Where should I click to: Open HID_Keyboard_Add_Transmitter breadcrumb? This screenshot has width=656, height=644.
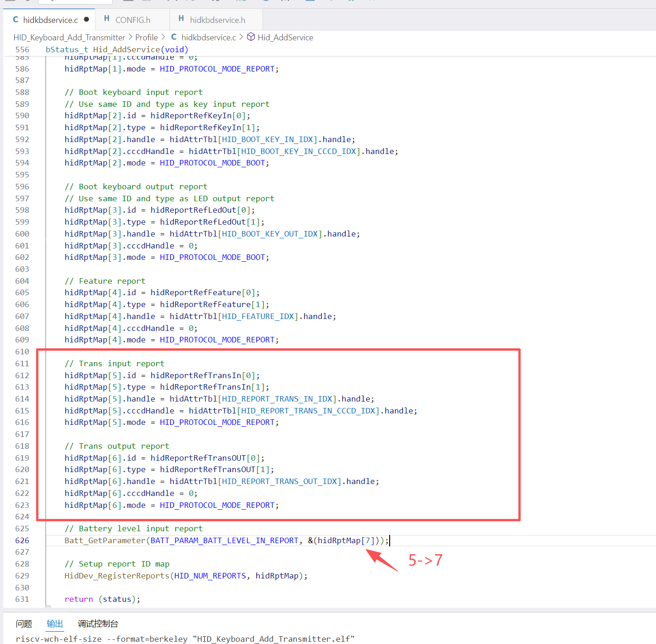pos(69,38)
